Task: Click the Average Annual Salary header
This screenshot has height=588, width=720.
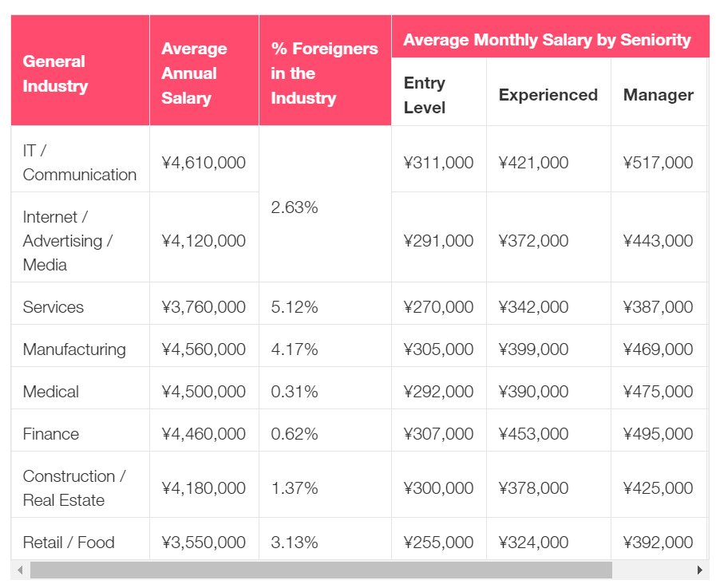Action: pos(204,70)
